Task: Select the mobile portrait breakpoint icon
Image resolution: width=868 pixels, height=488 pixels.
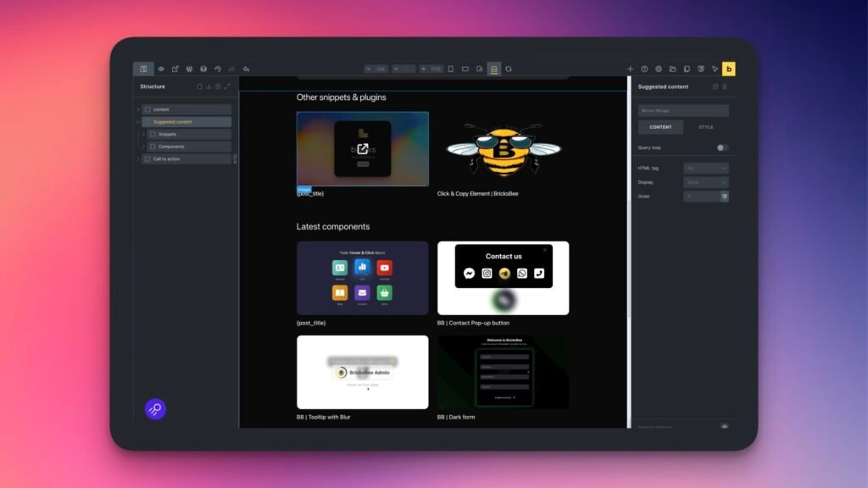Action: [x=451, y=69]
